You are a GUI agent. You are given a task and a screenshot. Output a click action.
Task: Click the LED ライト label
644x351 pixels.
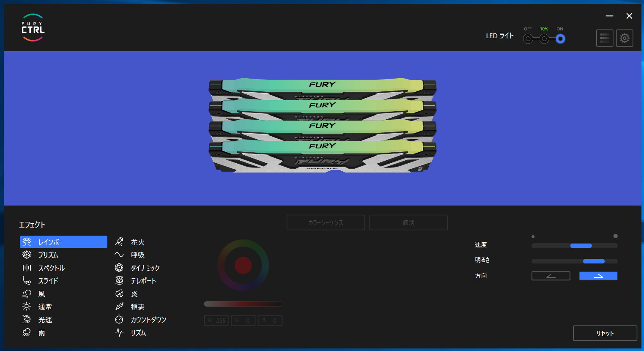[500, 36]
